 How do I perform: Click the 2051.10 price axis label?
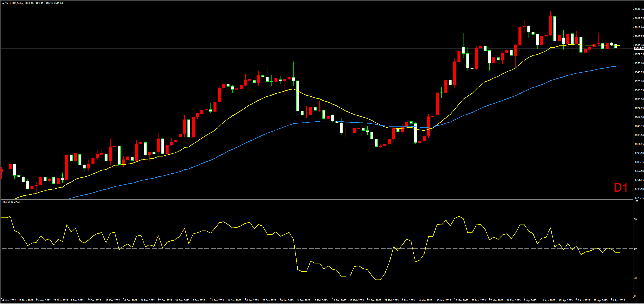coord(639,10)
